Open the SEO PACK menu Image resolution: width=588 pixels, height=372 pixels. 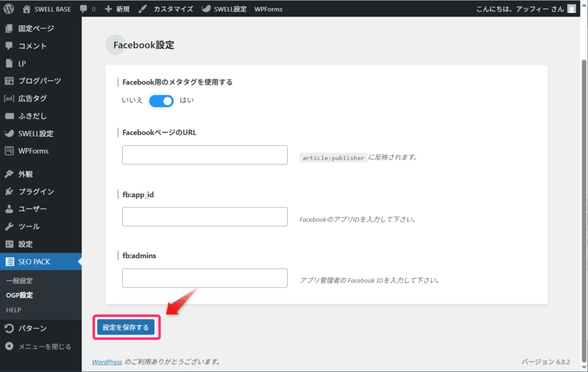pos(41,262)
